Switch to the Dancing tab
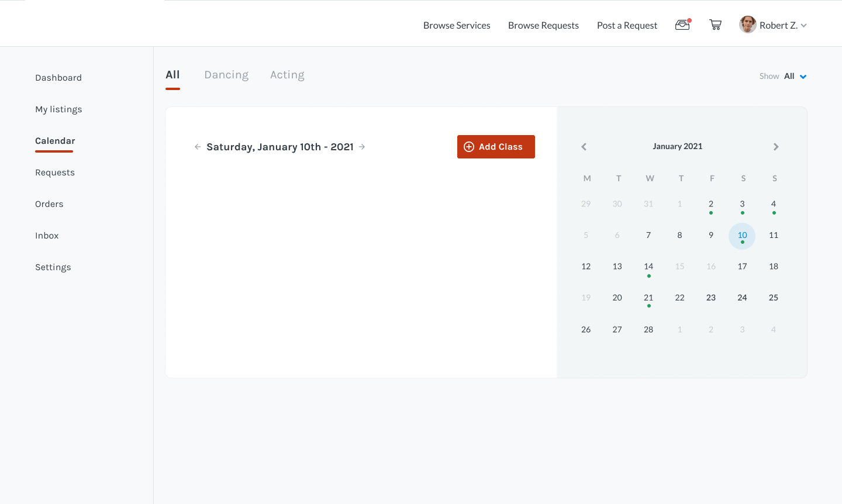Screen dimensions: 842x504 [226, 75]
